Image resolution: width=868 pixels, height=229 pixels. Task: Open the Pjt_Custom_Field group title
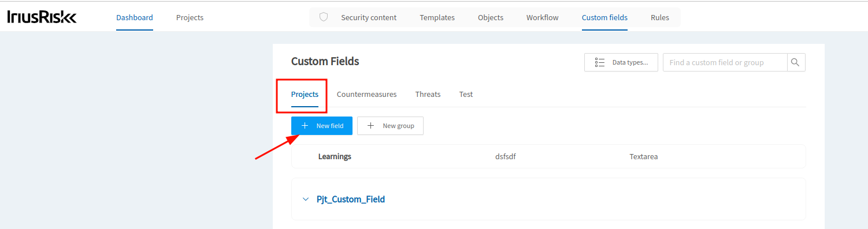[x=351, y=199]
